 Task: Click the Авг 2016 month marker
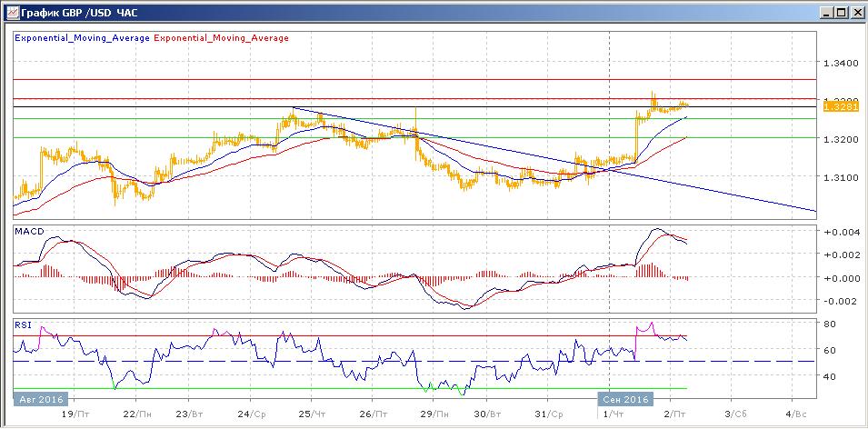tap(37, 398)
